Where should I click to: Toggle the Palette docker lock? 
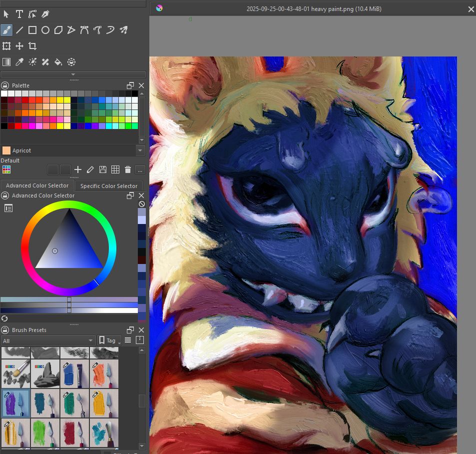(x=5, y=85)
